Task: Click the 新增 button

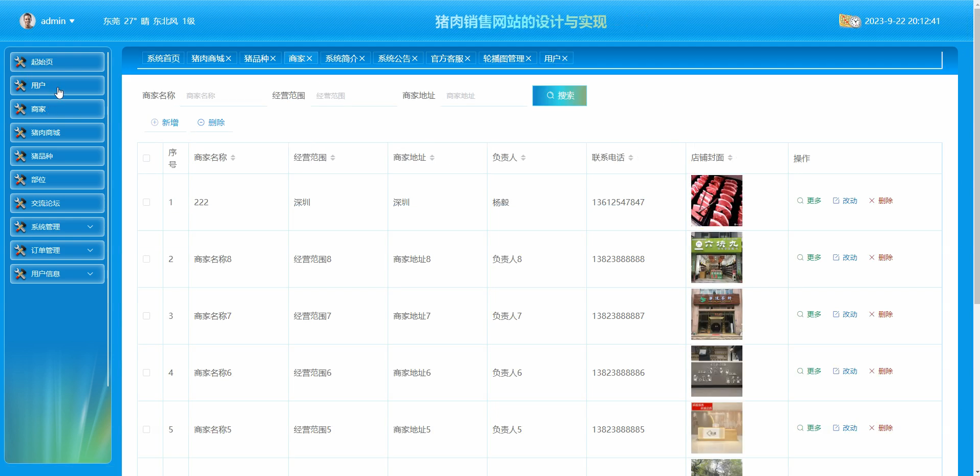Action: 165,122
